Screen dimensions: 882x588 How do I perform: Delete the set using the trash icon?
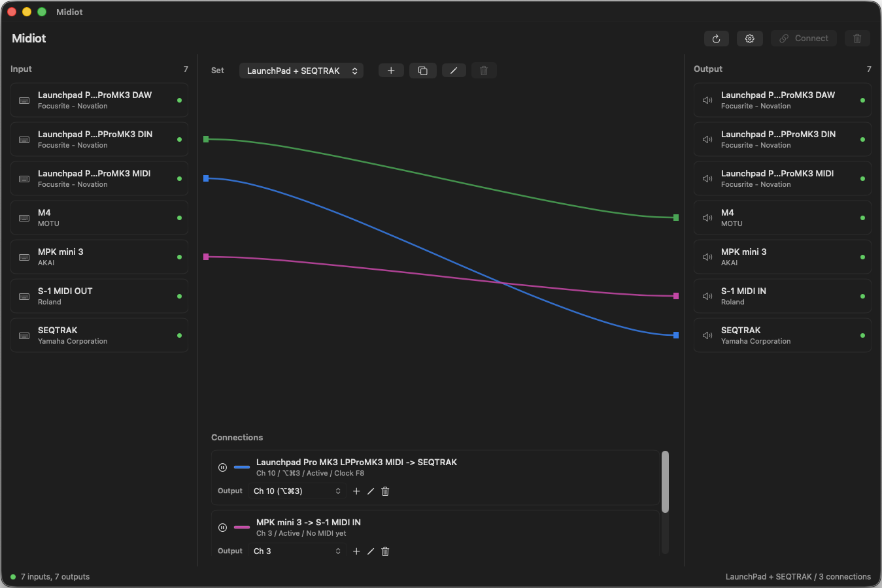(484, 71)
